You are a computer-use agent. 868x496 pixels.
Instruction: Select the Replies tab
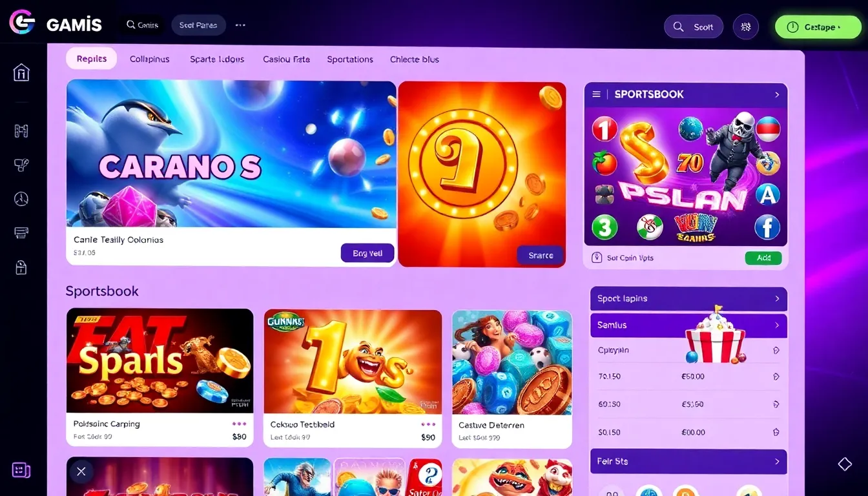click(92, 59)
